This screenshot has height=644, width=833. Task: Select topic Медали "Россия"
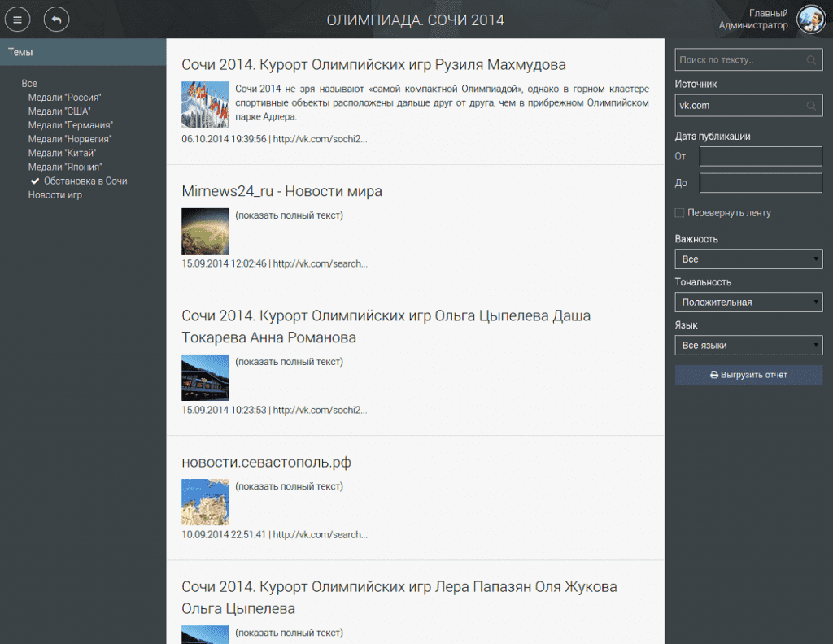point(64,97)
